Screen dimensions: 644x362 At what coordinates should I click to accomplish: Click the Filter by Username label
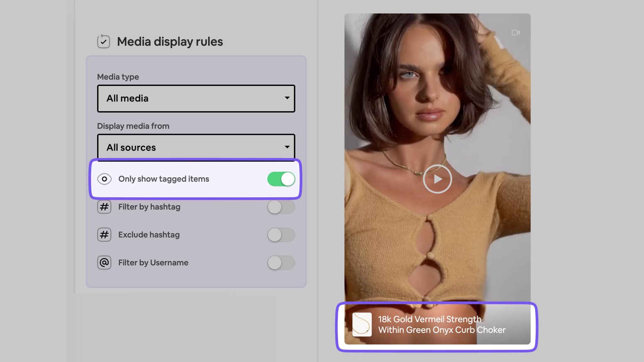pos(153,262)
